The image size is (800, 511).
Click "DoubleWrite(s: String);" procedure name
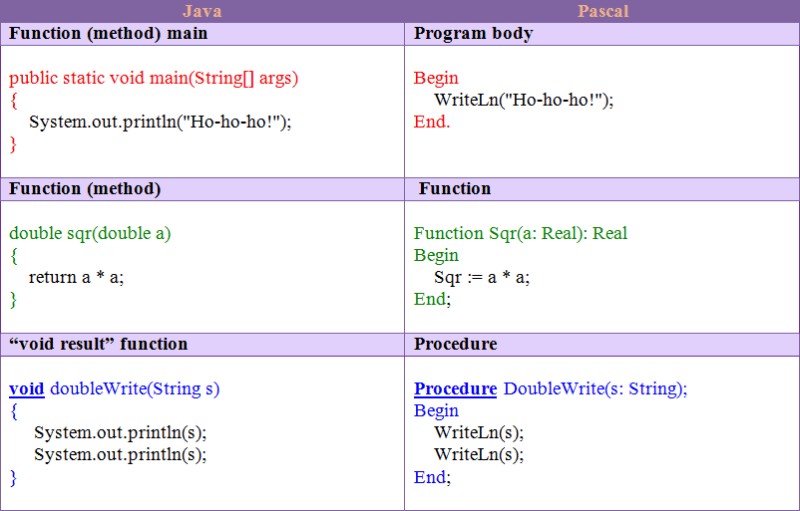pyautogui.click(x=596, y=388)
